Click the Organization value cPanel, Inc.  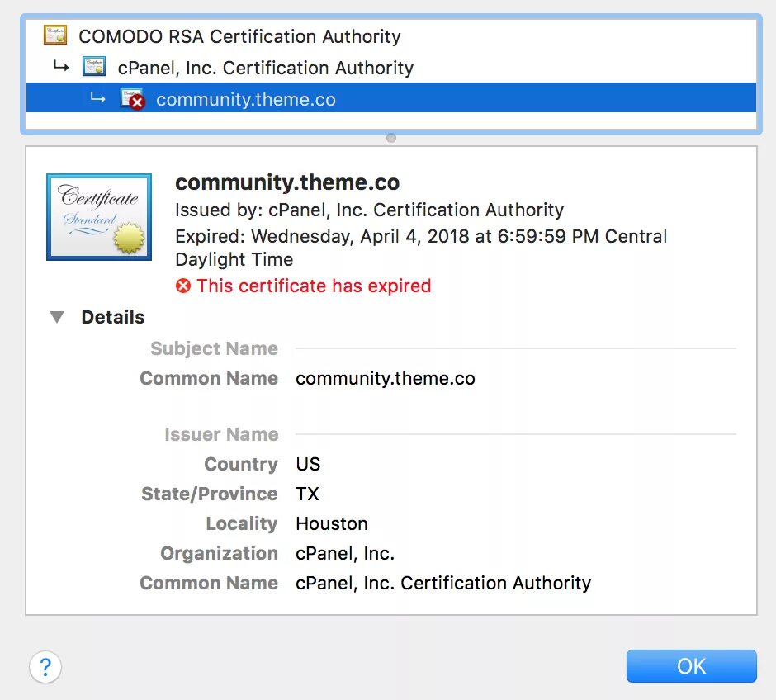click(x=345, y=553)
